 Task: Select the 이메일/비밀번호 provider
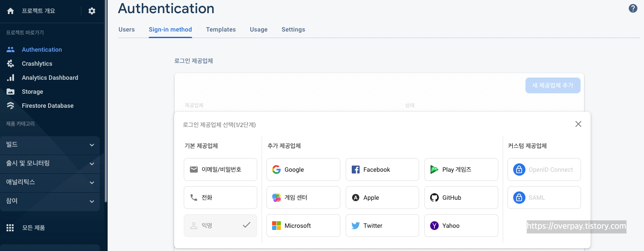pos(220,170)
